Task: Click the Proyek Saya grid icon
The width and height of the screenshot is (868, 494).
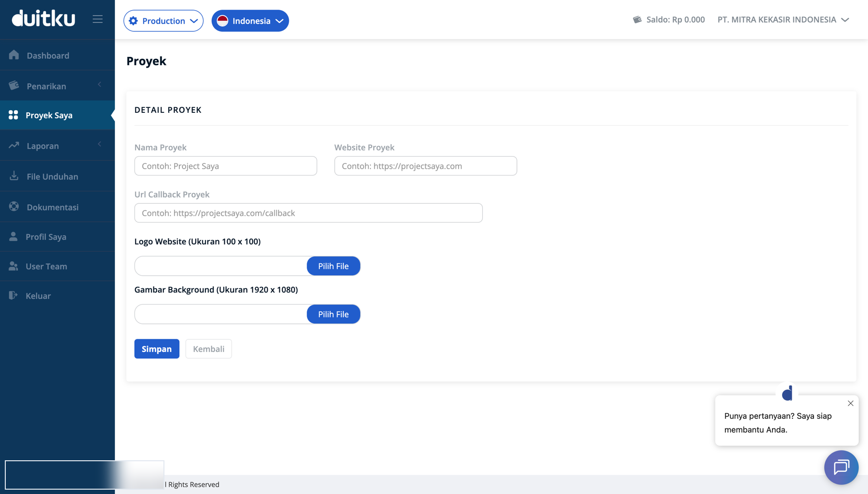Action: tap(14, 115)
